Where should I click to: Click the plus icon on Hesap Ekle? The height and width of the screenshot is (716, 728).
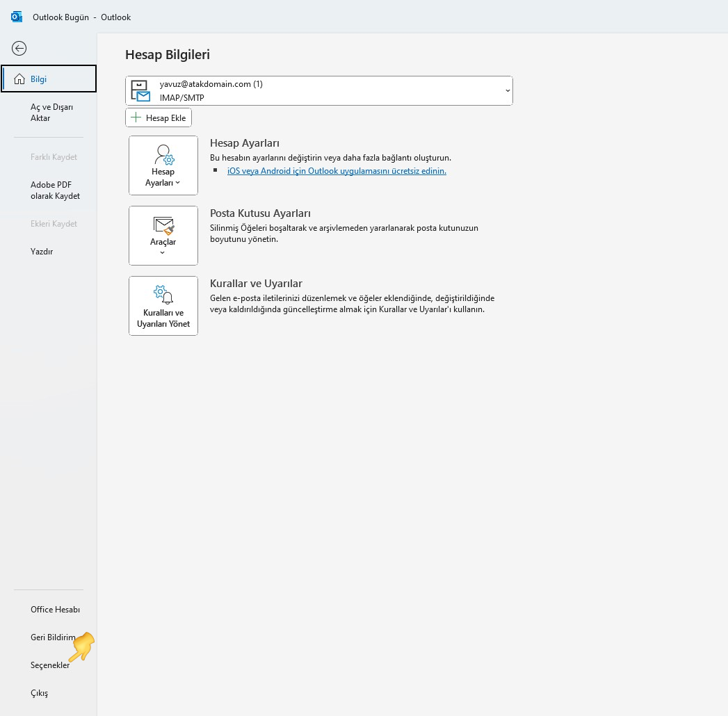[136, 117]
